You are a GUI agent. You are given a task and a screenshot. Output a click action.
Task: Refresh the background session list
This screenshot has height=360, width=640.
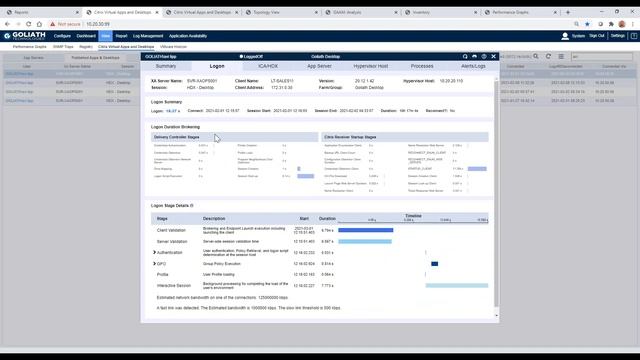(549, 56)
